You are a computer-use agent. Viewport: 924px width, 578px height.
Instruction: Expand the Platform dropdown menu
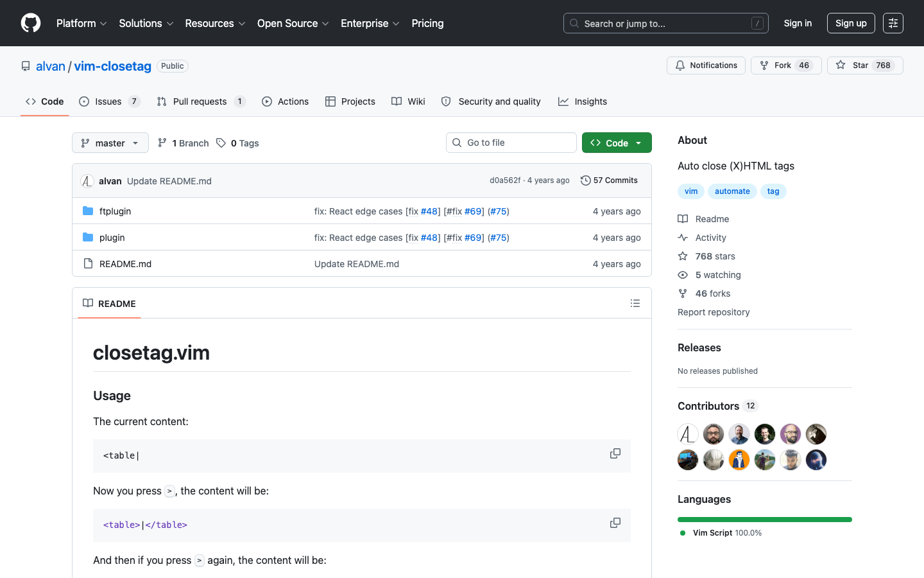pyautogui.click(x=81, y=23)
